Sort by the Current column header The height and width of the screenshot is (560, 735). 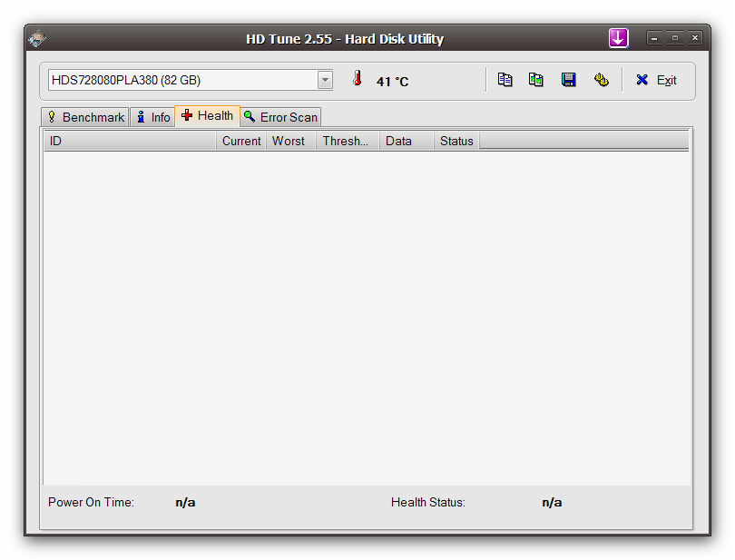(x=241, y=142)
